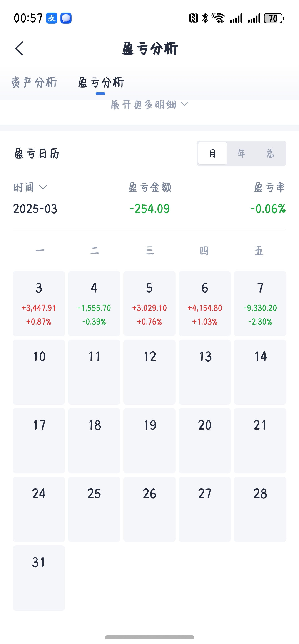Screen dimensions: 299x644
Task: Tap the back arrow icon
Action: (x=19, y=48)
